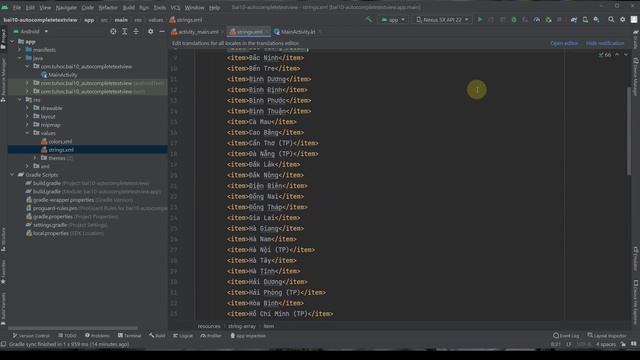Open the Event Log tool window
This screenshot has width=640, height=360.
tap(566, 336)
